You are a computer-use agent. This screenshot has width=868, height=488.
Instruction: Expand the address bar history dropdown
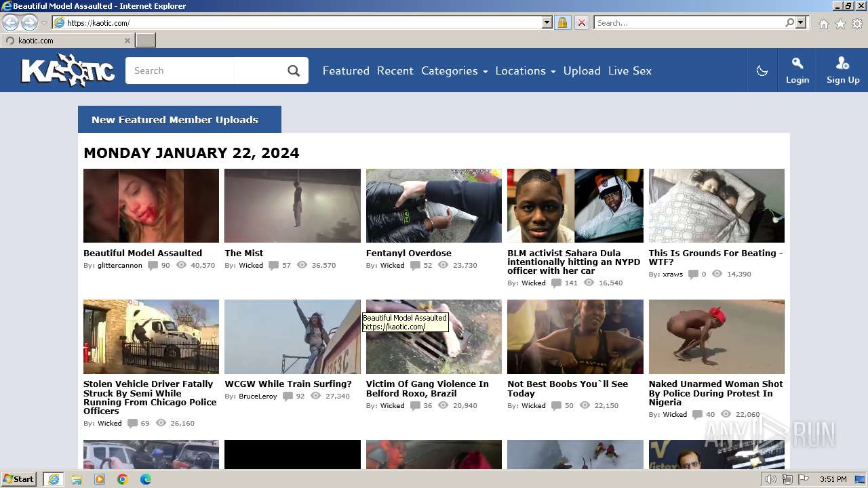pyautogui.click(x=547, y=22)
